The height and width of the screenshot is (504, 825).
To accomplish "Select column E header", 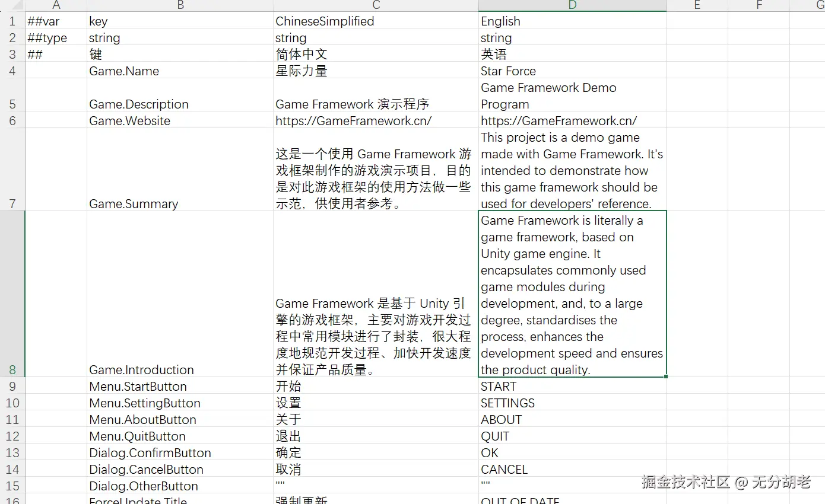I will pos(697,5).
